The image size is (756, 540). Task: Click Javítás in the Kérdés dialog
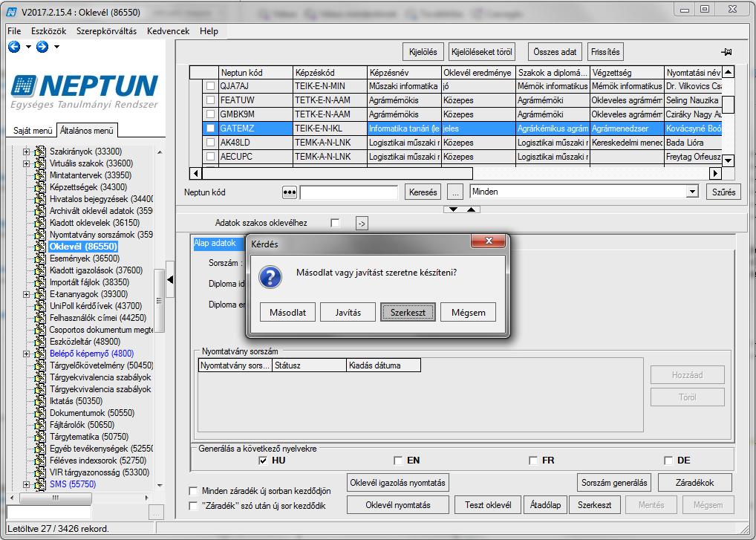[348, 313]
